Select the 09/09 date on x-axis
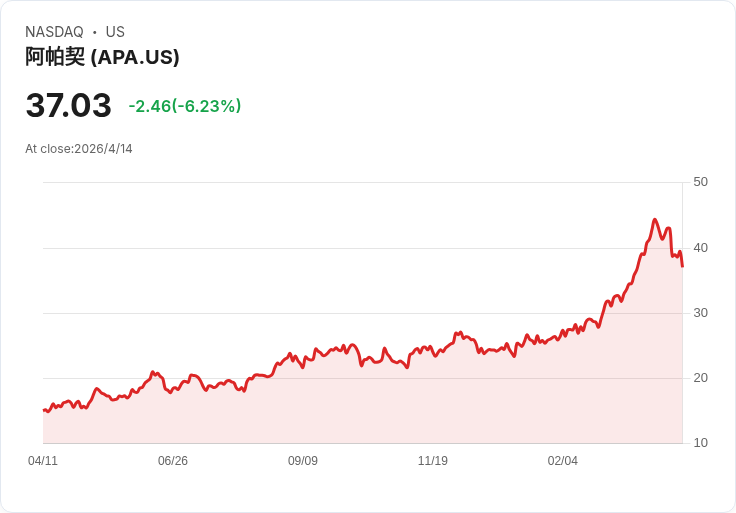This screenshot has height=513, width=736. (303, 461)
